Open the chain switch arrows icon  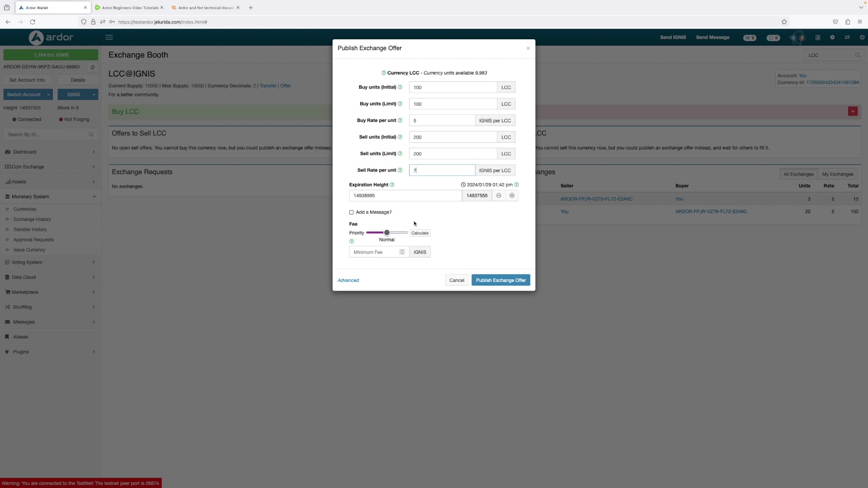(x=848, y=37)
